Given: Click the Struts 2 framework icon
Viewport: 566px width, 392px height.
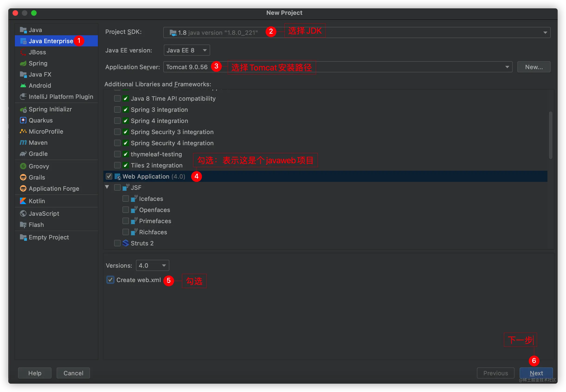Looking at the screenshot, I should [x=125, y=243].
